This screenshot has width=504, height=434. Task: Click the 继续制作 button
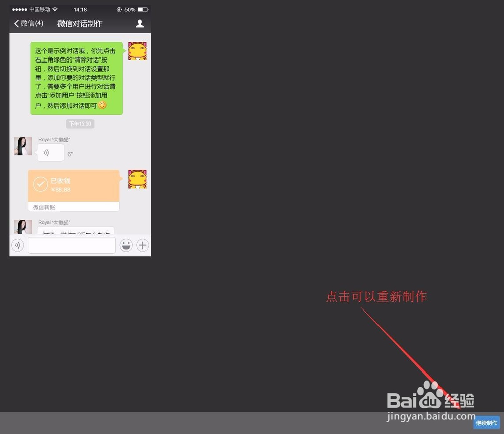pos(486,423)
